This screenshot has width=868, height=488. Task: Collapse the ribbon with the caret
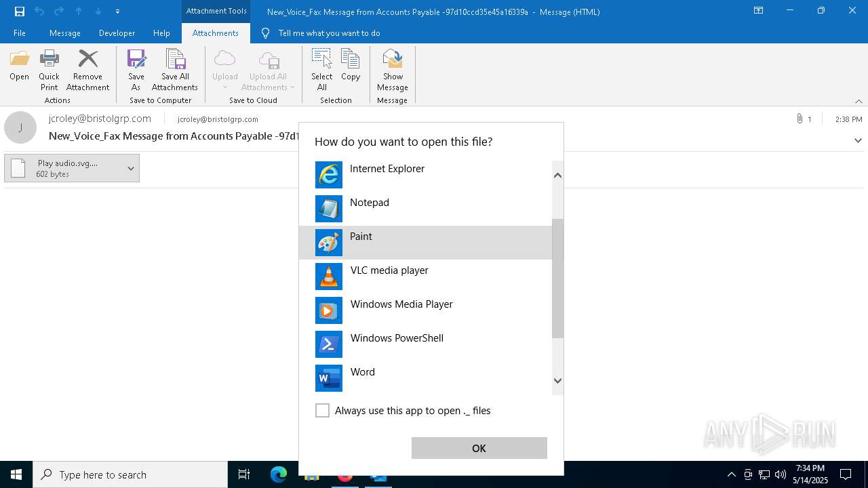pos(859,101)
